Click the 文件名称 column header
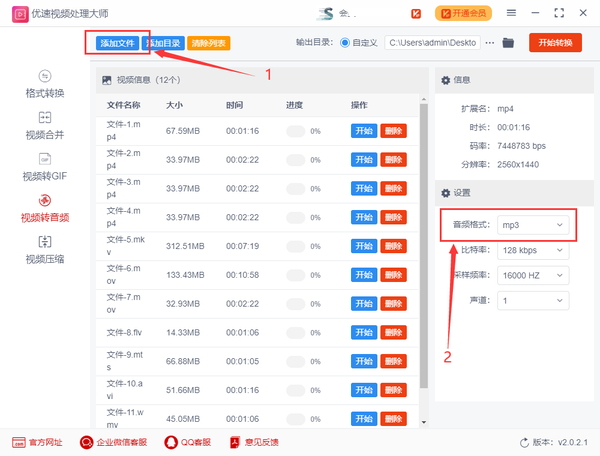Viewport: 600px width, 456px height. (x=123, y=105)
